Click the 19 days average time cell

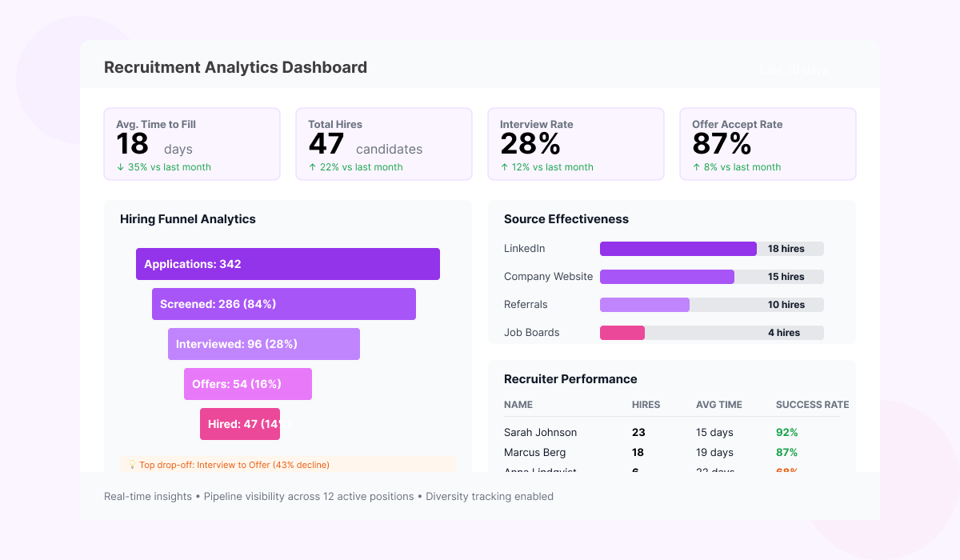(x=714, y=453)
